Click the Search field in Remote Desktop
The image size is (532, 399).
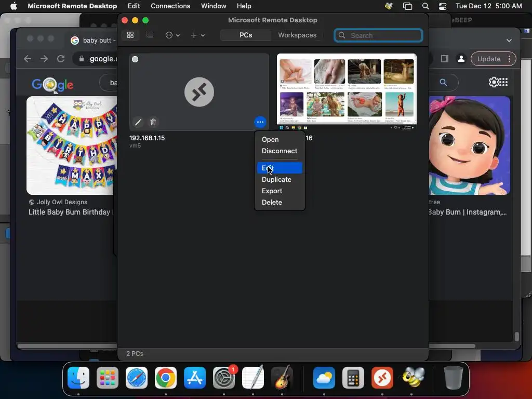378,35
